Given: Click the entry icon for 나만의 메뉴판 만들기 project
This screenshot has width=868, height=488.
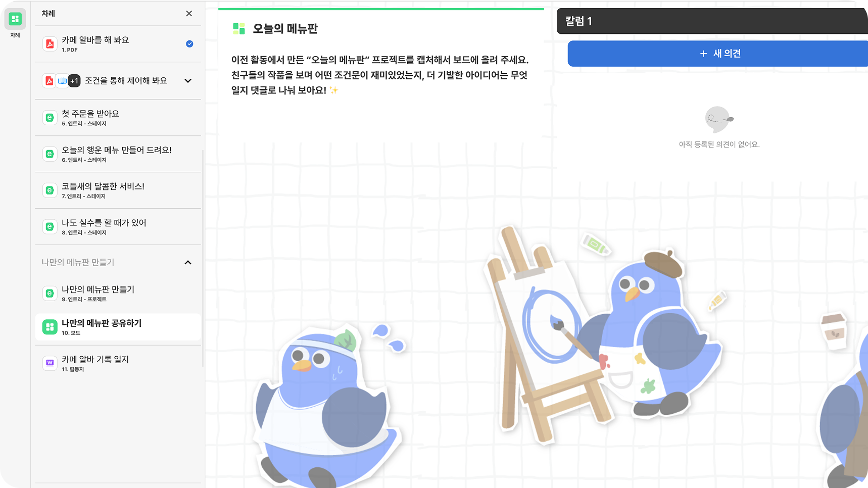Looking at the screenshot, I should (x=50, y=294).
